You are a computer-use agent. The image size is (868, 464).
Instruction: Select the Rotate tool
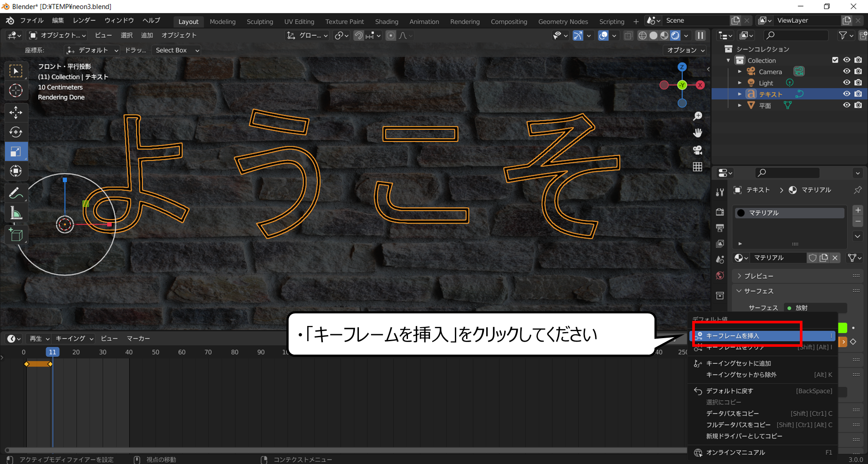pos(16,132)
